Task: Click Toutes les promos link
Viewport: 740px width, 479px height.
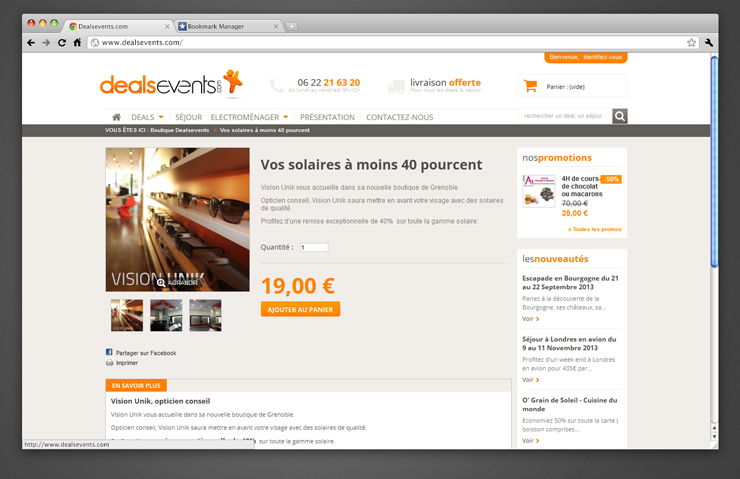Action: [x=595, y=229]
